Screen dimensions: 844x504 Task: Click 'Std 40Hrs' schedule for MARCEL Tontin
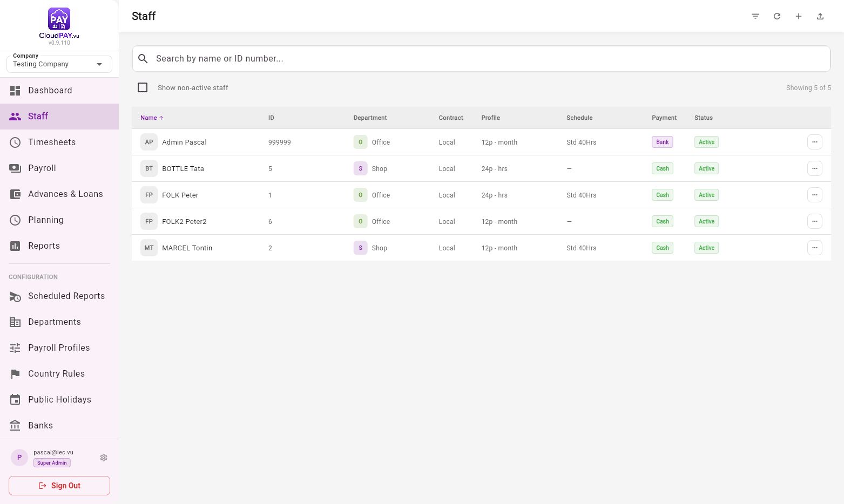coord(581,248)
